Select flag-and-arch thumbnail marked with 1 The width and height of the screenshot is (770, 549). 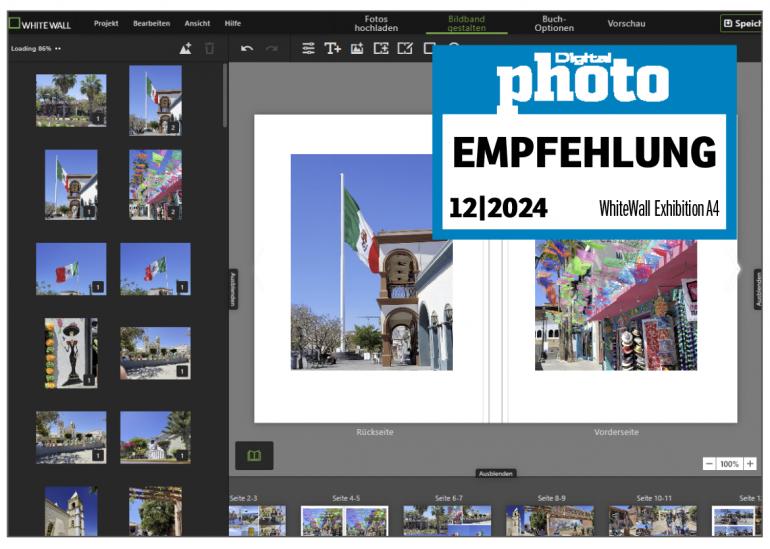click(71, 184)
